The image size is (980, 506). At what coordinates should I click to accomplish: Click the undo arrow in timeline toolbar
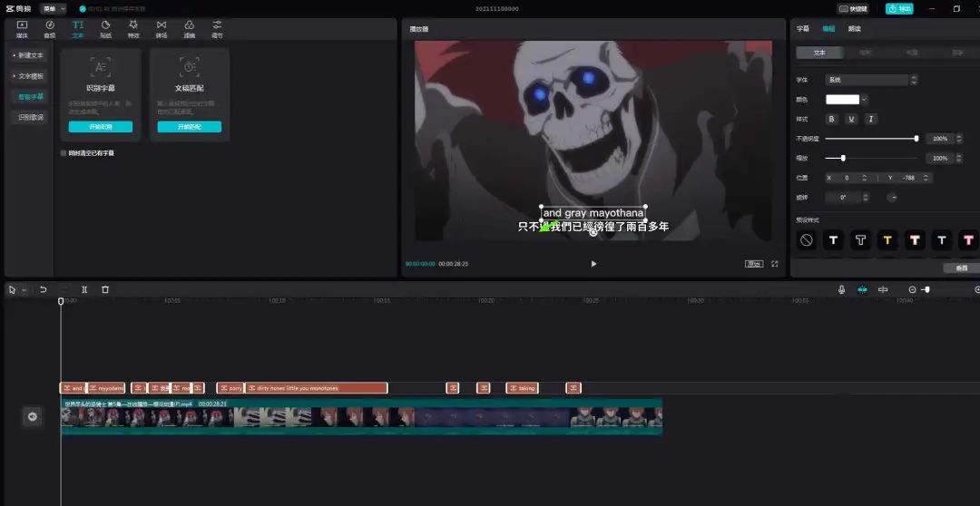tap(44, 290)
